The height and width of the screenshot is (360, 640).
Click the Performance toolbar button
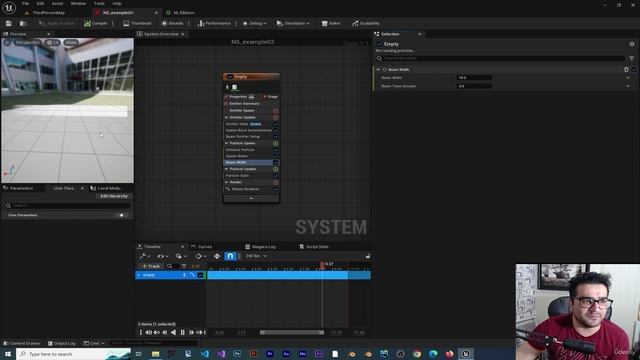click(214, 23)
